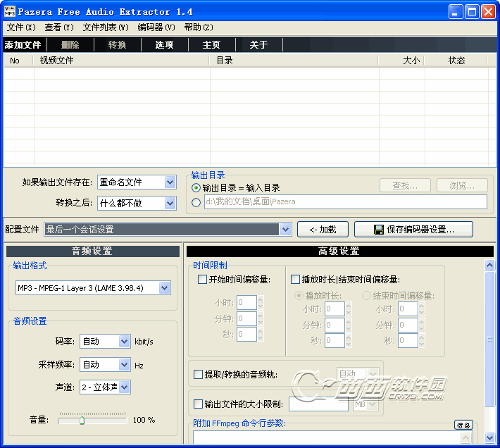Viewport: 500px width, 448px height.
Task: Open 选项 options from the toolbar
Action: coord(164,45)
